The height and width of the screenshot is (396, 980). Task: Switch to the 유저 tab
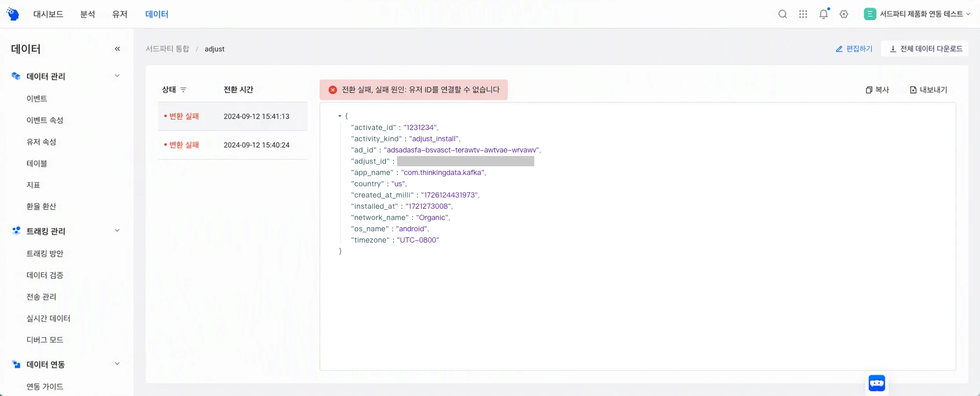(120, 14)
